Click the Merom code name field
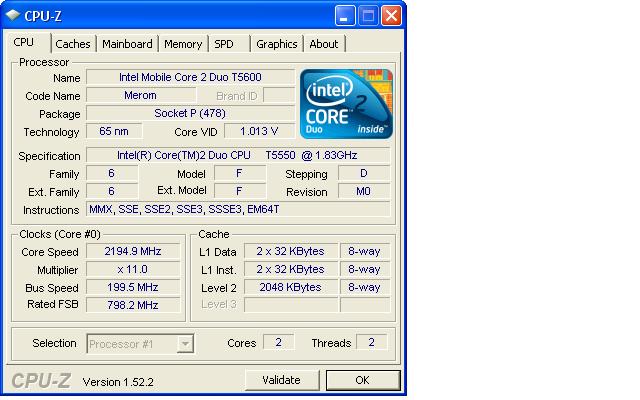 coord(141,96)
